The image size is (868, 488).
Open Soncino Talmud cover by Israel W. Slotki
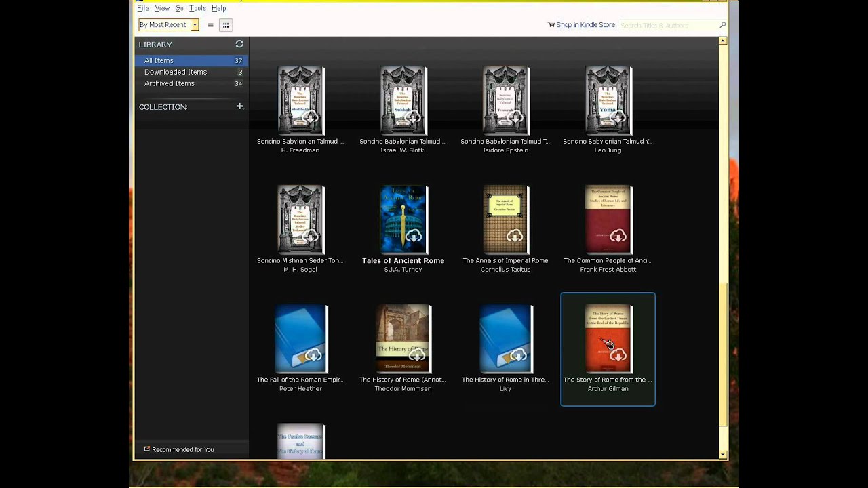(x=403, y=100)
